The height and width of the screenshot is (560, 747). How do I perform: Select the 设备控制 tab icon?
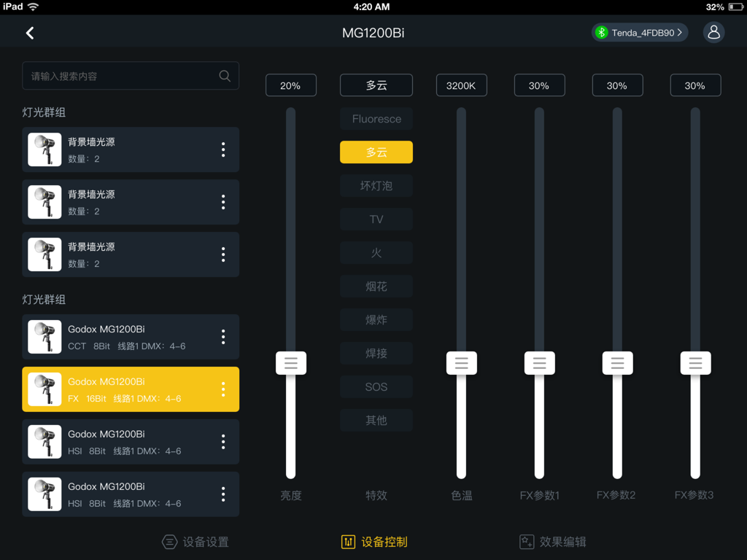(x=349, y=542)
